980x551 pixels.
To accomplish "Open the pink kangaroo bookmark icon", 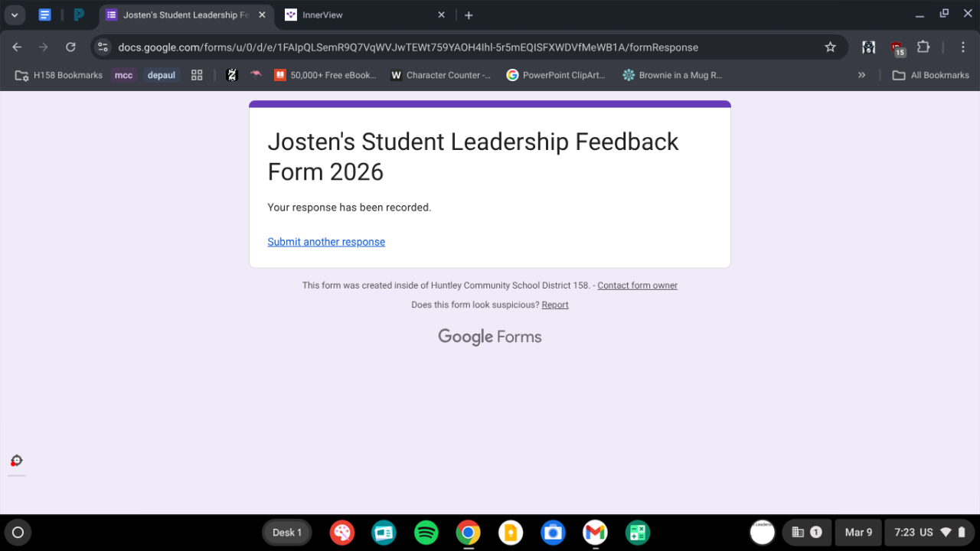I will [x=256, y=75].
